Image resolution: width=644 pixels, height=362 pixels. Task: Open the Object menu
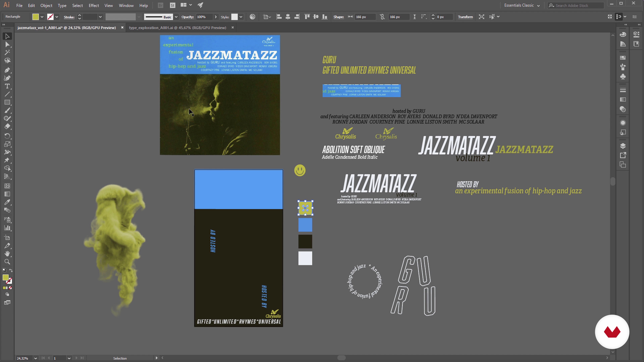pyautogui.click(x=46, y=5)
